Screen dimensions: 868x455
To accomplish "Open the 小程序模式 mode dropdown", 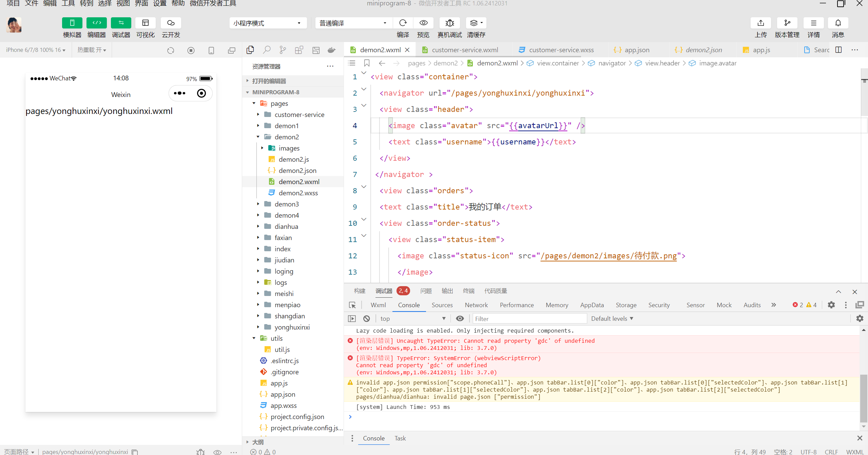I will [x=267, y=23].
